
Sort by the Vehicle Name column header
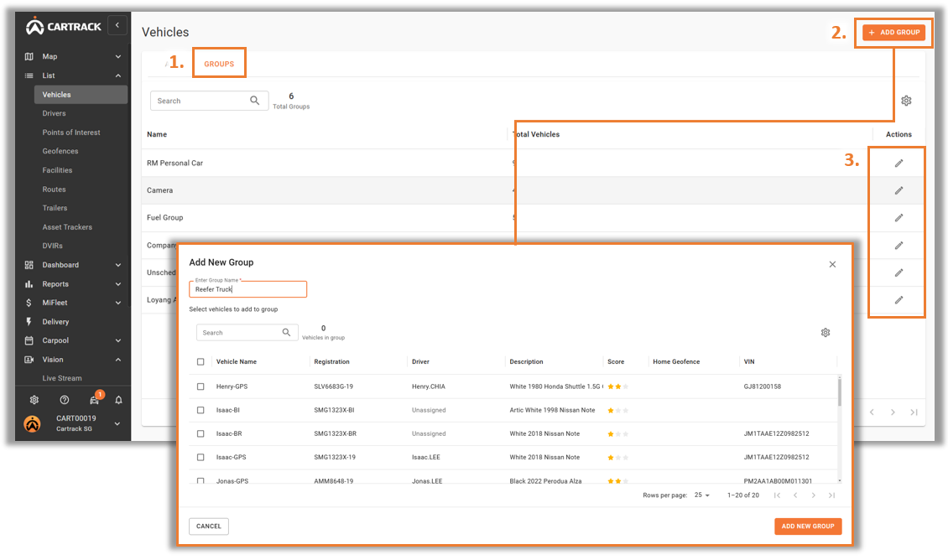(x=237, y=362)
